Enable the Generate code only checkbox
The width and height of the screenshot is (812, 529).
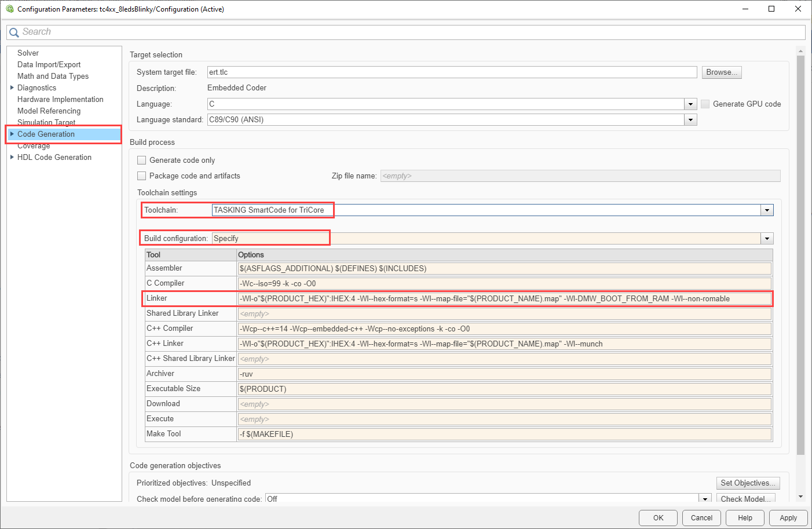pos(142,160)
